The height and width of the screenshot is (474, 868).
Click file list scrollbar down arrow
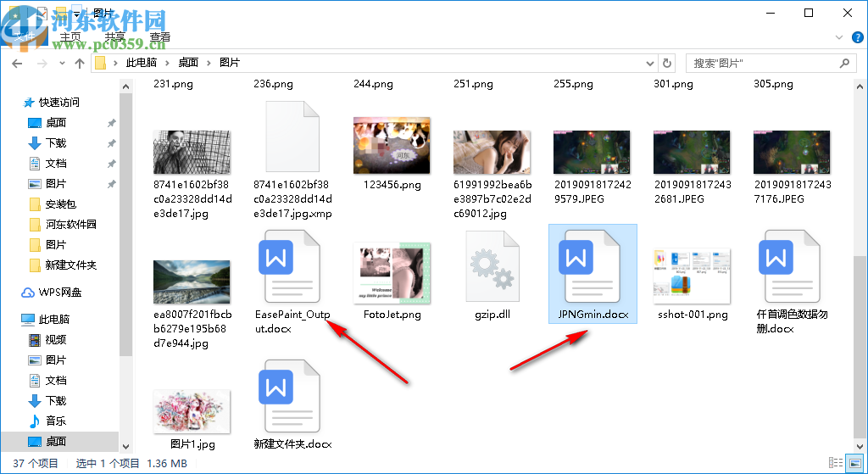(860, 446)
